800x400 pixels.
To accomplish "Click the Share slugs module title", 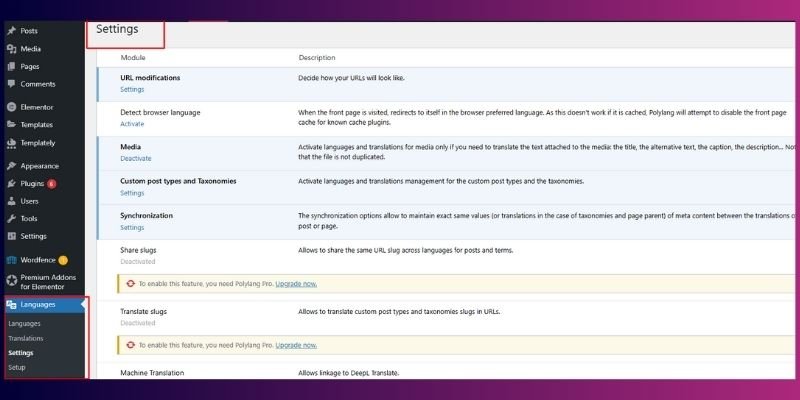I will (138, 250).
